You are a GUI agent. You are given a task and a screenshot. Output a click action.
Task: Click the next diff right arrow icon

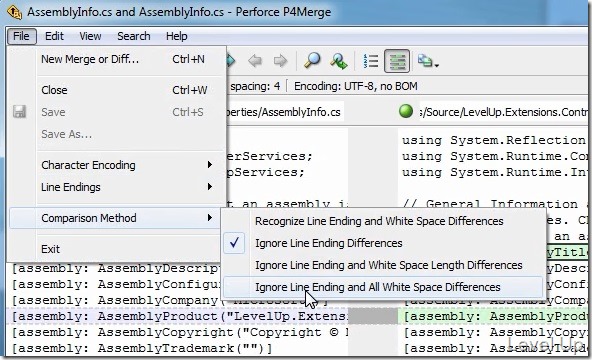280,60
